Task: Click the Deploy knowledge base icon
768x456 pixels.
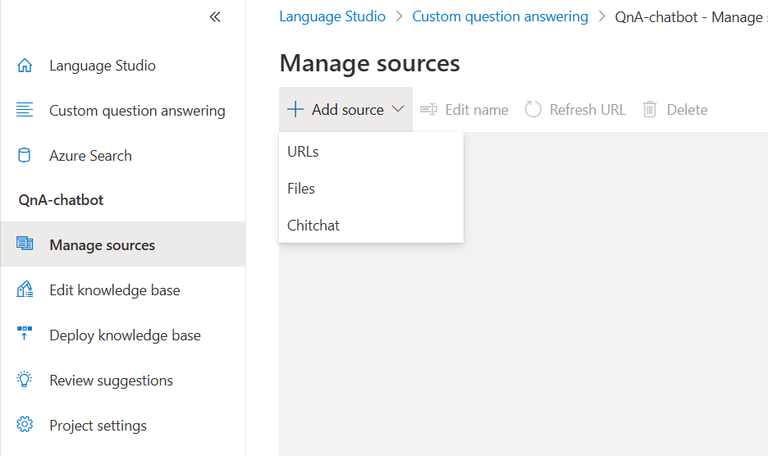Action: coord(25,335)
